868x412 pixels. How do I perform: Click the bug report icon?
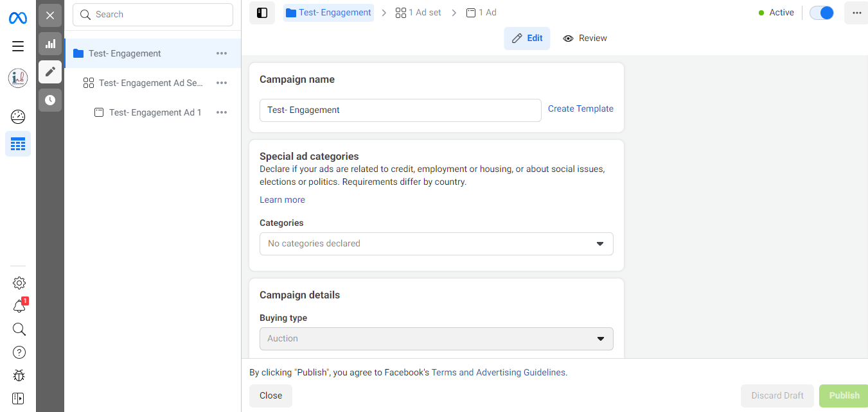[x=19, y=375]
